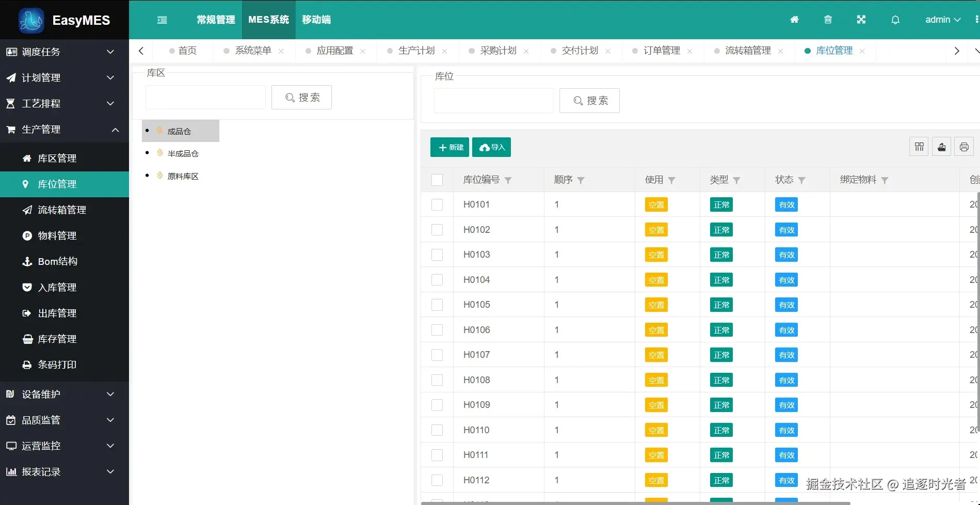Expand the 运营监控 sidebar menu

click(x=65, y=446)
